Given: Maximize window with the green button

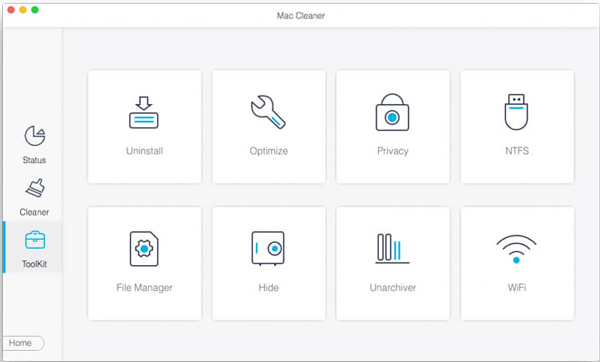Looking at the screenshot, I should coord(35,10).
